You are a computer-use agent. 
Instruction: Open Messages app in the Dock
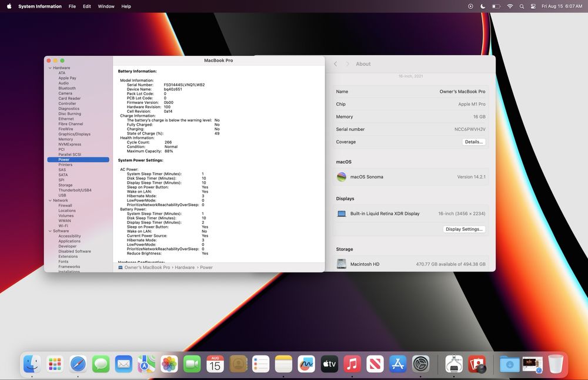(x=101, y=364)
